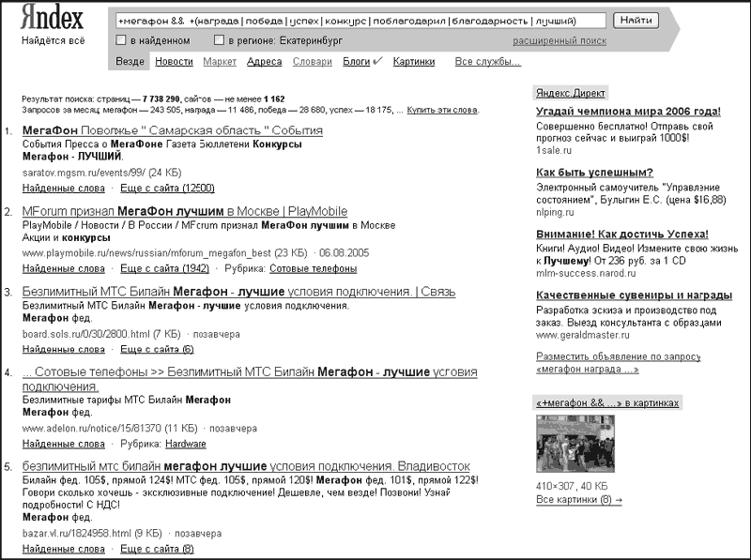Open ad «Качественные сувениры и награды»
The width and height of the screenshot is (751, 560).
635,295
